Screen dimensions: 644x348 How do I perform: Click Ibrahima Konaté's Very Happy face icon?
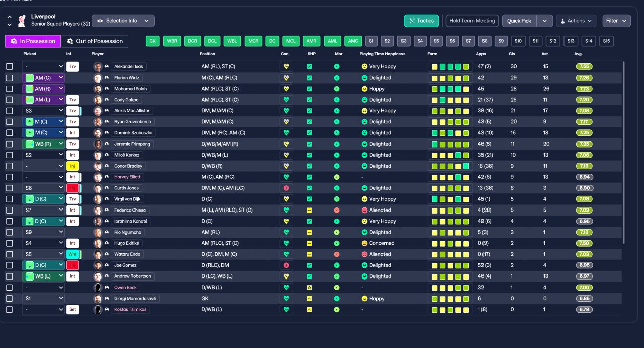pos(364,221)
